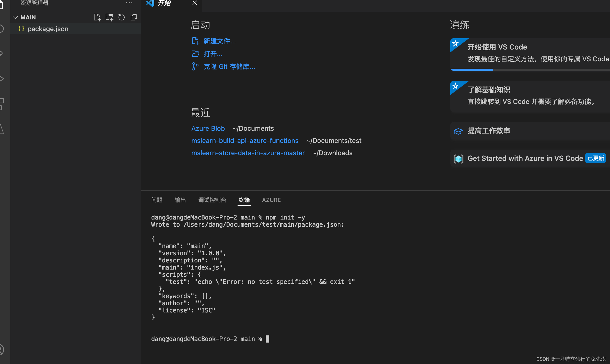The image size is (610, 364).
Task: Open the accounts icon in activity bar
Action: (2, 349)
